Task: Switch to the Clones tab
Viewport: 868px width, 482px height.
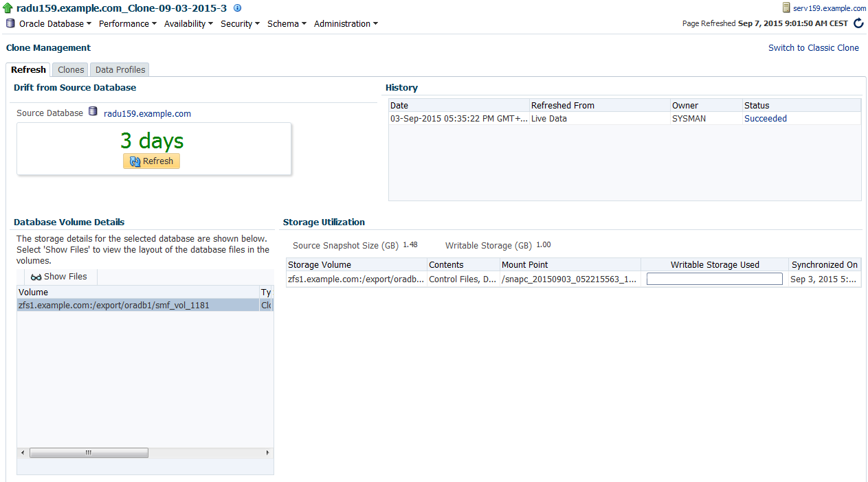Action: 71,69
